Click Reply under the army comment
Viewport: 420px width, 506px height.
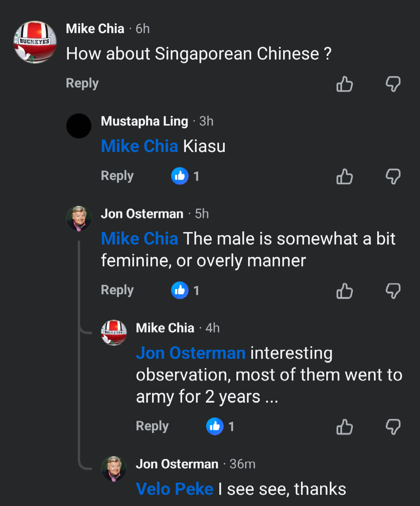(x=152, y=426)
